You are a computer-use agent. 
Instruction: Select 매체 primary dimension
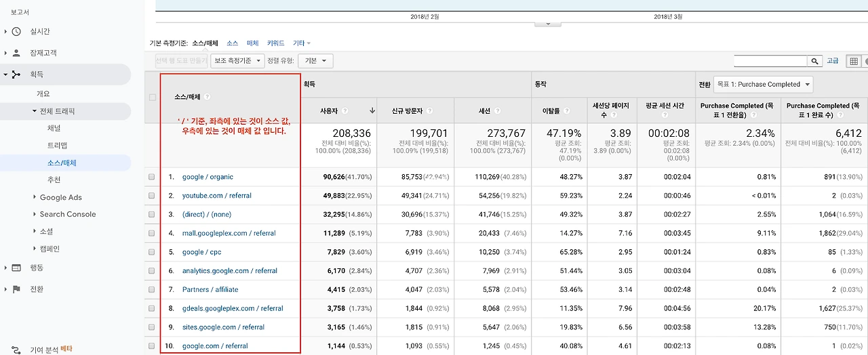tap(253, 43)
